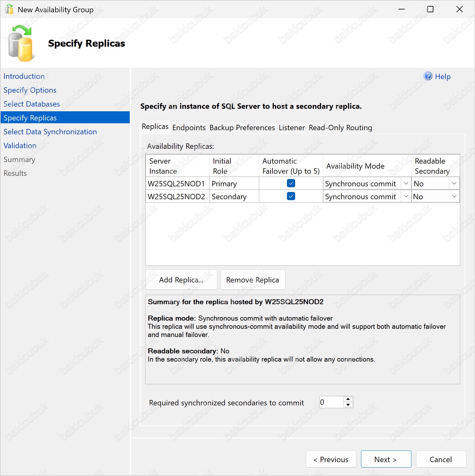Switch to the Listener tab
This screenshot has width=475, height=476.
tap(292, 128)
